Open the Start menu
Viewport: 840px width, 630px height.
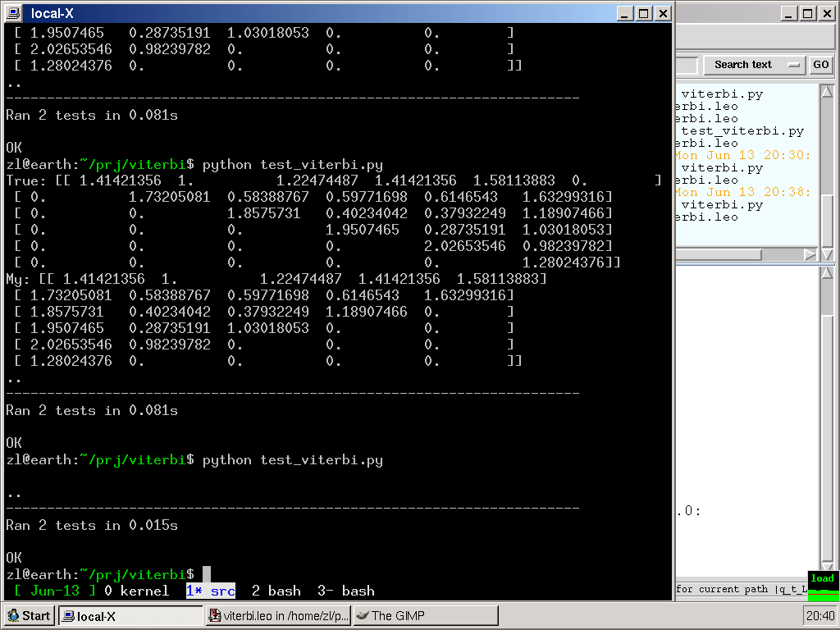[x=29, y=616]
